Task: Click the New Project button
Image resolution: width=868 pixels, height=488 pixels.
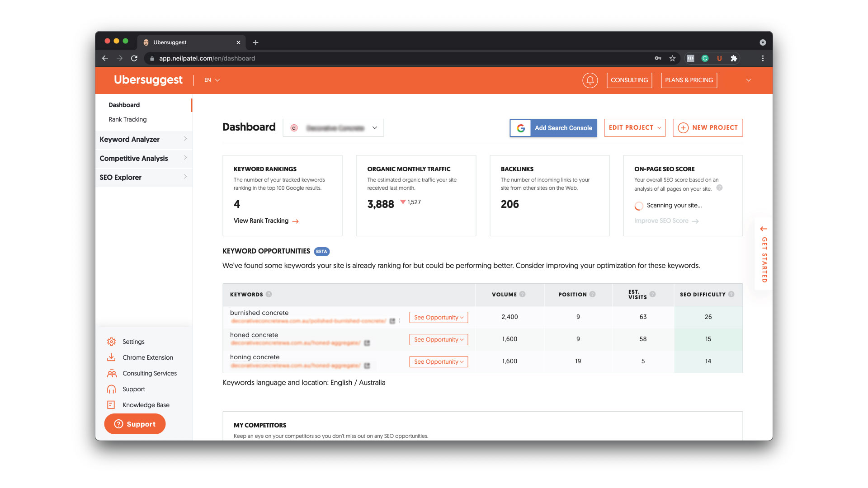Action: pyautogui.click(x=708, y=128)
